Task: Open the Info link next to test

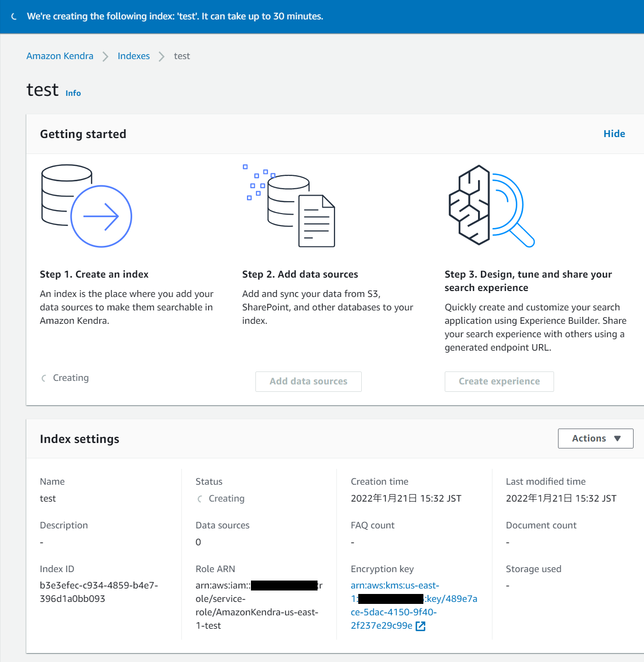Action: tap(73, 93)
